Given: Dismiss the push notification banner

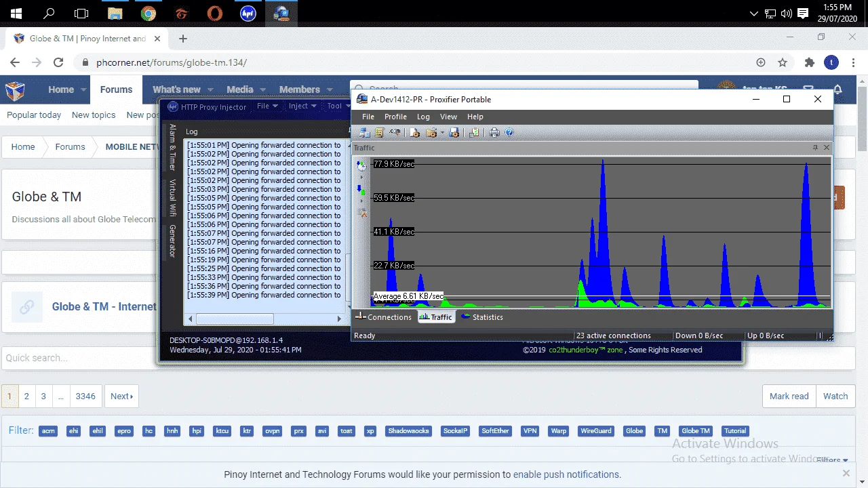Looking at the screenshot, I should (846, 473).
